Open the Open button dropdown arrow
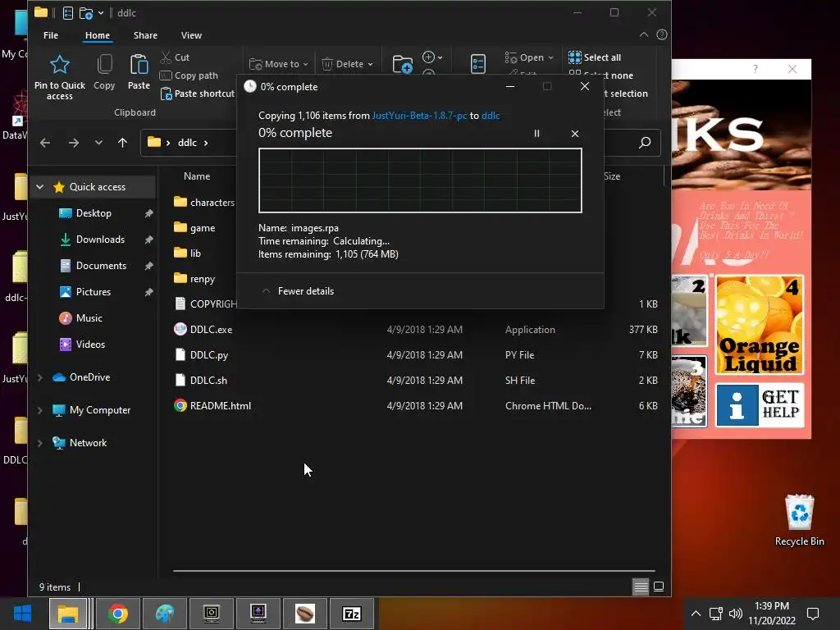This screenshot has height=630, width=840. (550, 57)
